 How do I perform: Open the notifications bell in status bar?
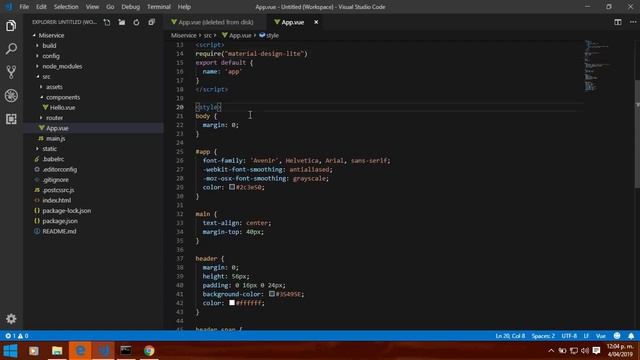(x=631, y=336)
